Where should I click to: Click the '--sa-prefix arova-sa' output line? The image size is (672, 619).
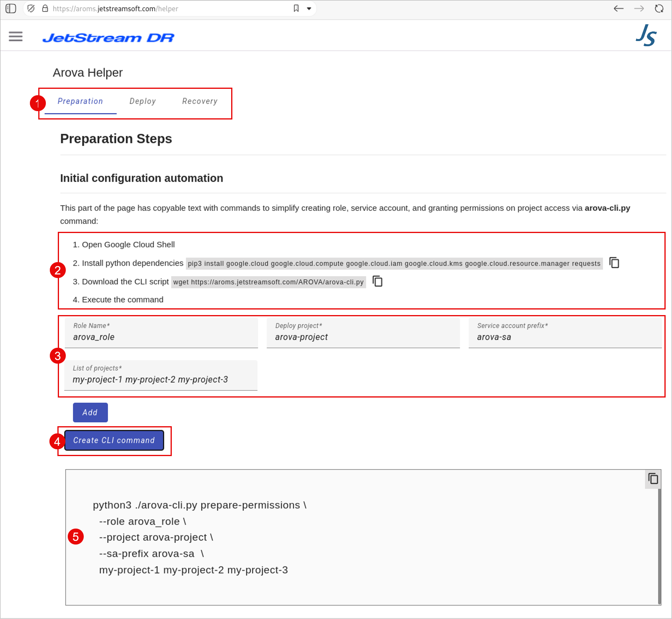coord(151,554)
